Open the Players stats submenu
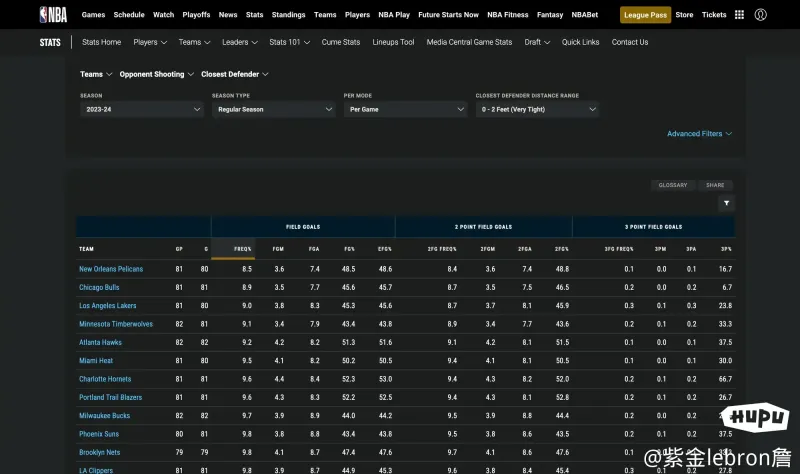The height and width of the screenshot is (474, 800). (150, 42)
